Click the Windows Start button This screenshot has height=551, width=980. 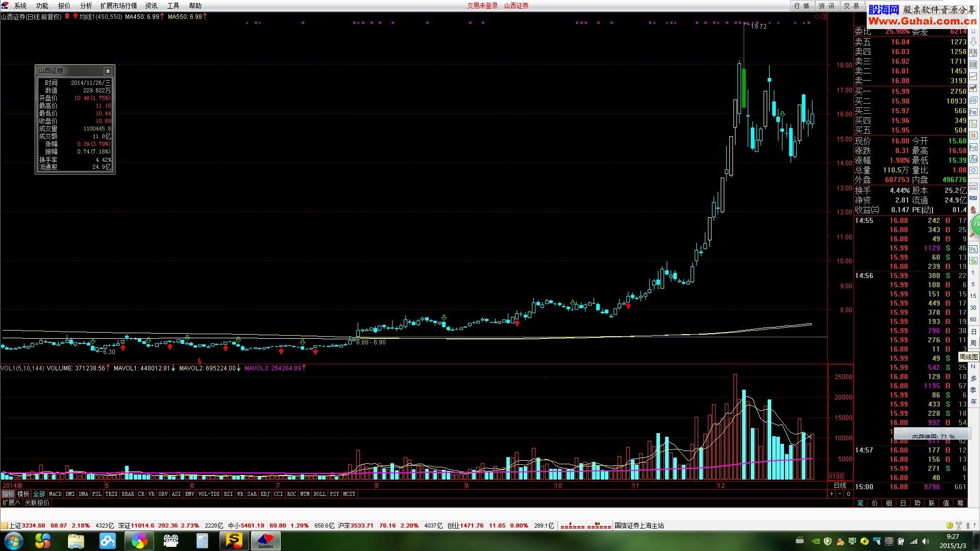tap(13, 540)
